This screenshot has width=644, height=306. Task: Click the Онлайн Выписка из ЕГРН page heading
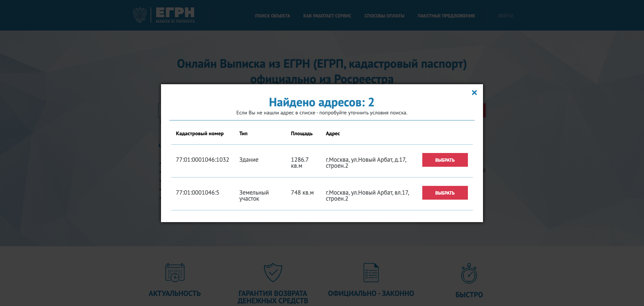click(322, 71)
